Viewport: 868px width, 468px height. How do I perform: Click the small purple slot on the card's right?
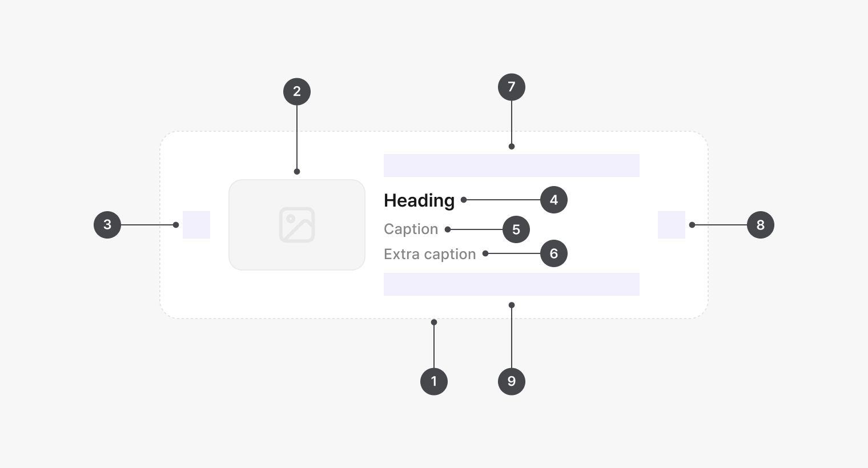point(672,225)
